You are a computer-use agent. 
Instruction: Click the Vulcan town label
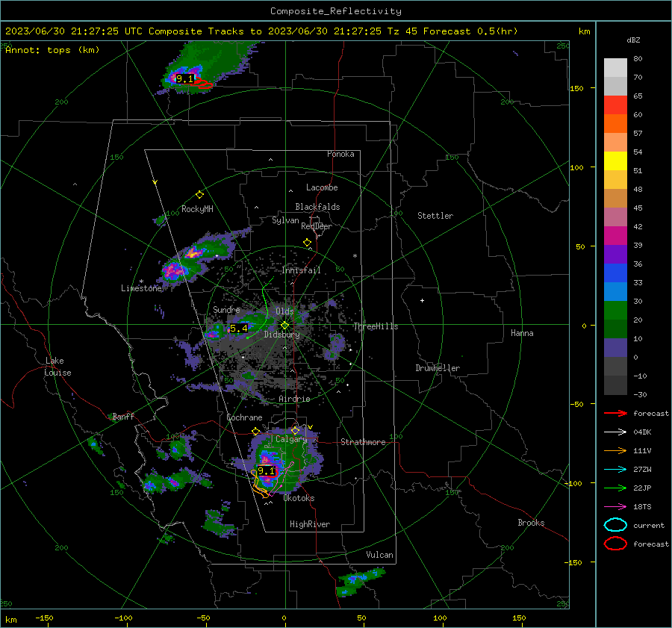[x=380, y=555]
